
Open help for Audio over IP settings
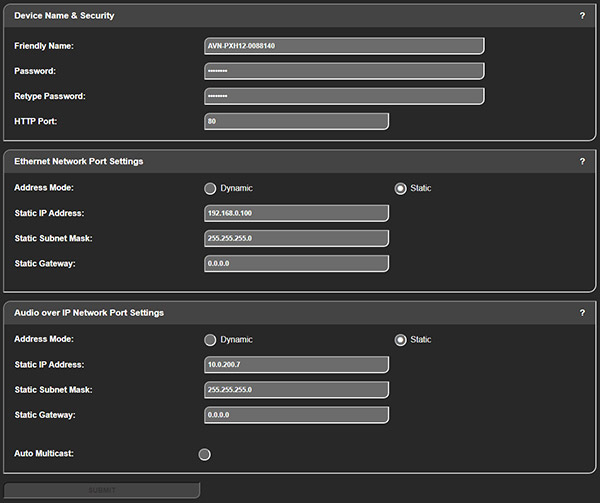click(582, 313)
